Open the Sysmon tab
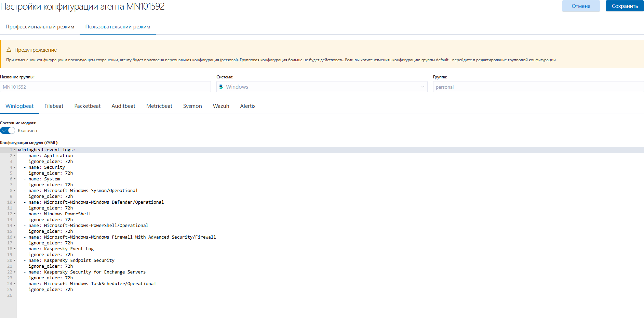 [192, 106]
